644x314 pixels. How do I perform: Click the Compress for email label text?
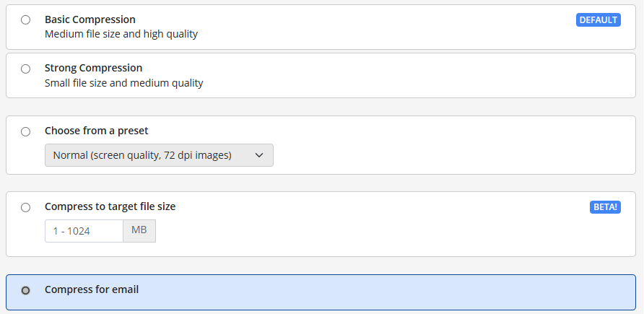pos(91,289)
